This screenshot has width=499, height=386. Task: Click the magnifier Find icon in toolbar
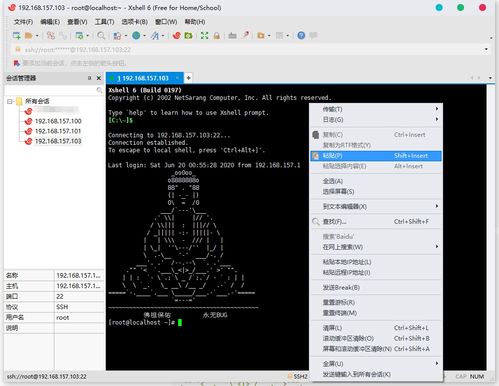[x=101, y=35]
